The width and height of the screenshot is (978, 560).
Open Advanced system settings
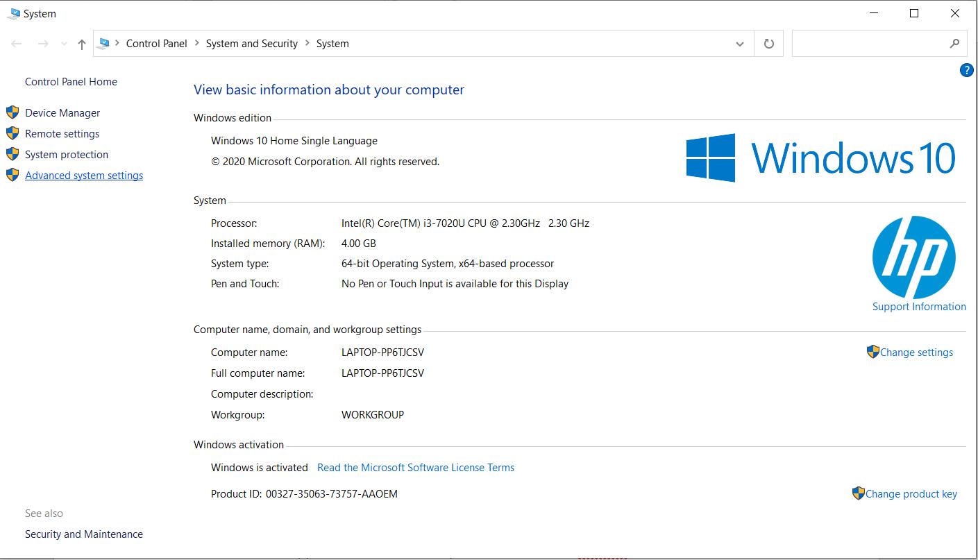(84, 176)
